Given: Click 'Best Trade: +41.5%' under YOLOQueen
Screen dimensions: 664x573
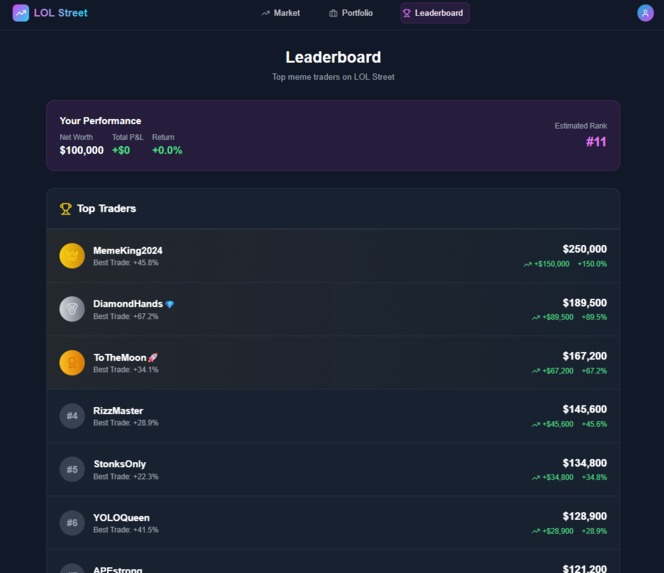Looking at the screenshot, I should 126,530.
